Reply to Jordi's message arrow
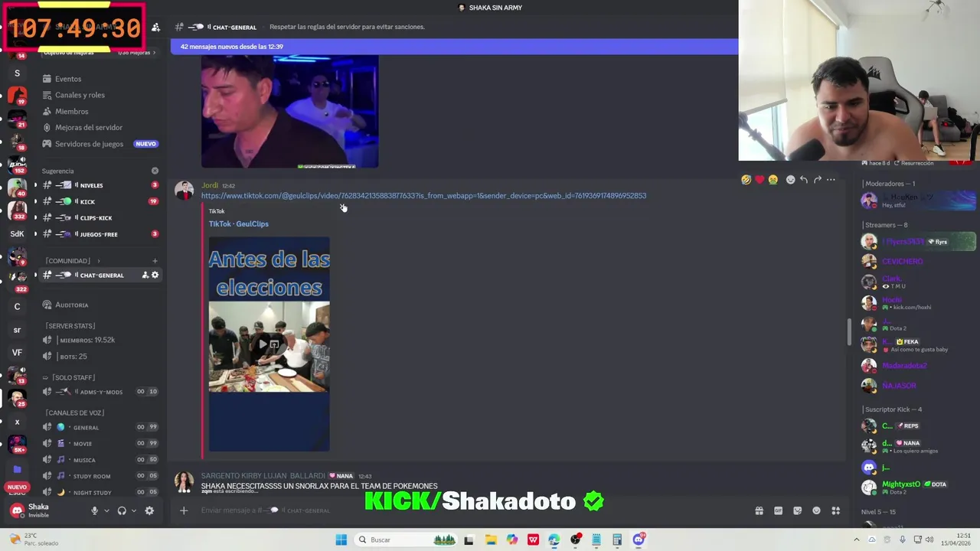980x551 pixels. pyautogui.click(x=804, y=180)
